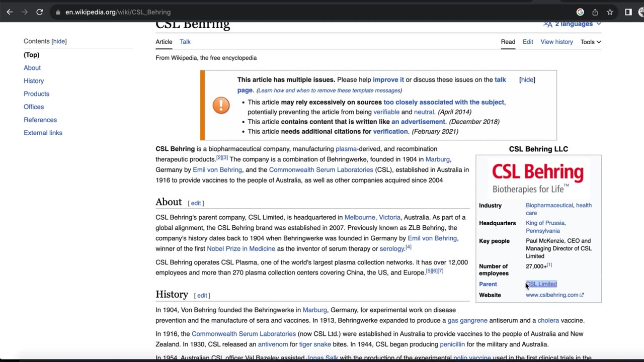
Task: Open CSL Limited parent link
Action: pyautogui.click(x=541, y=284)
